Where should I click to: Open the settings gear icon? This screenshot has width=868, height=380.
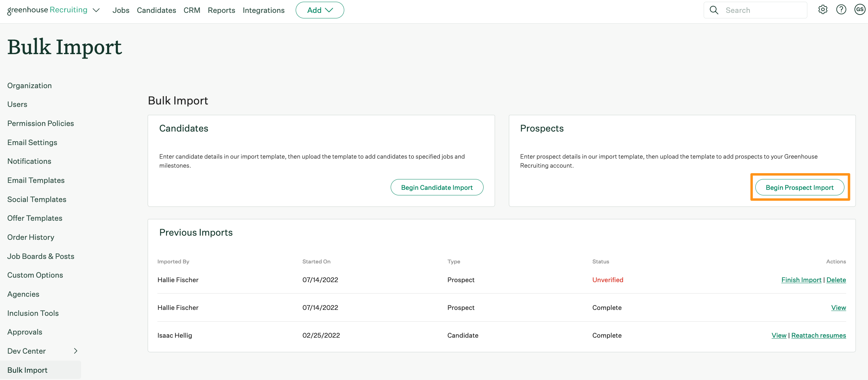(x=823, y=10)
